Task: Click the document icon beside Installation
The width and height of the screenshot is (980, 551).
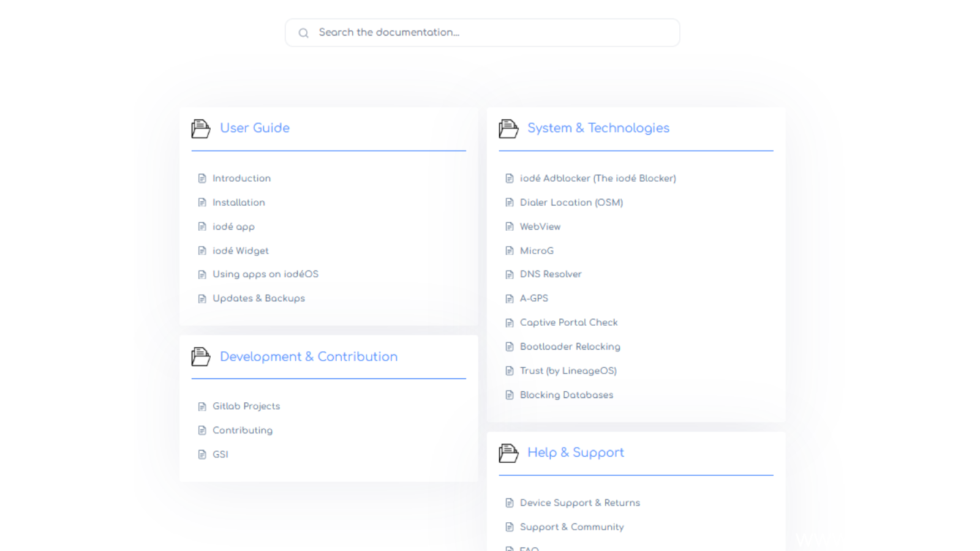Action: 202,203
